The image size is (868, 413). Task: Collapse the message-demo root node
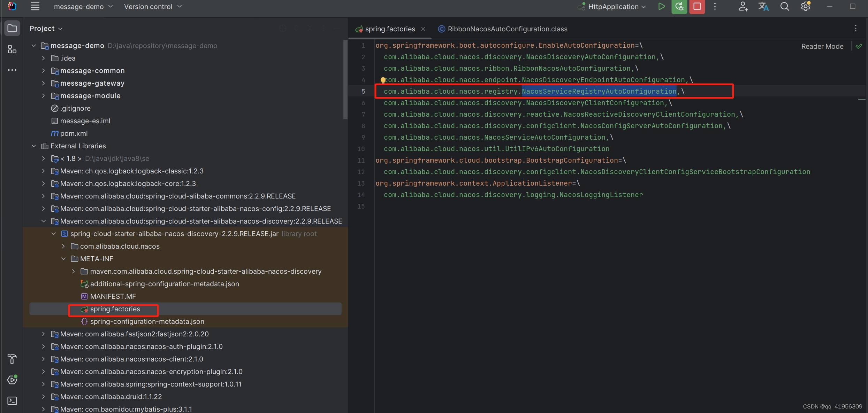tap(34, 46)
